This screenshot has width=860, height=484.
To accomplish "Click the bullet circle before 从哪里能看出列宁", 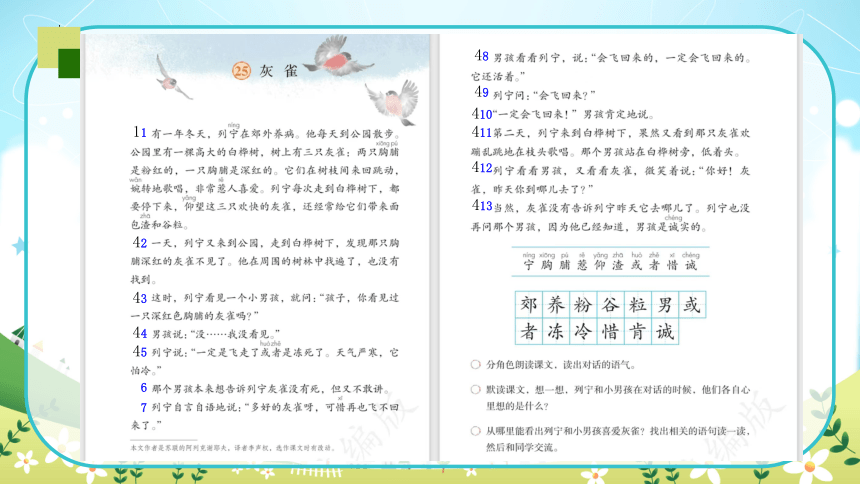I will 476,431.
